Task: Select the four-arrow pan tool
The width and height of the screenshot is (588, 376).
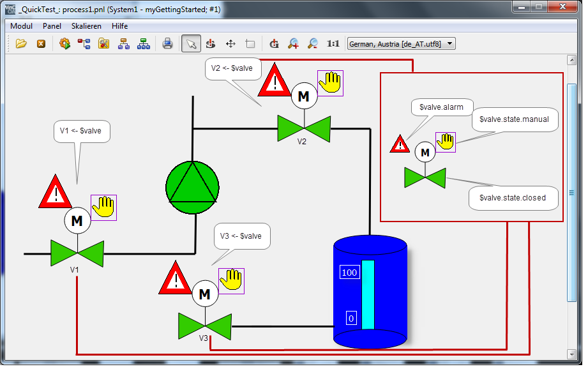Action: click(x=230, y=44)
